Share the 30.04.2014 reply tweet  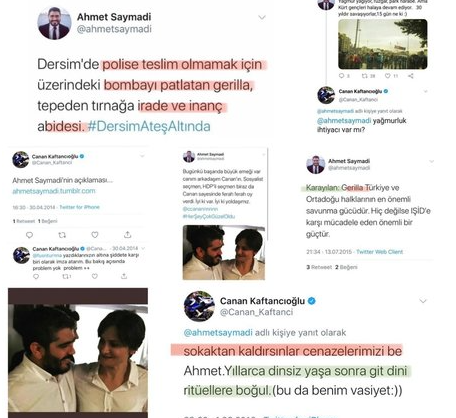[x=124, y=276]
